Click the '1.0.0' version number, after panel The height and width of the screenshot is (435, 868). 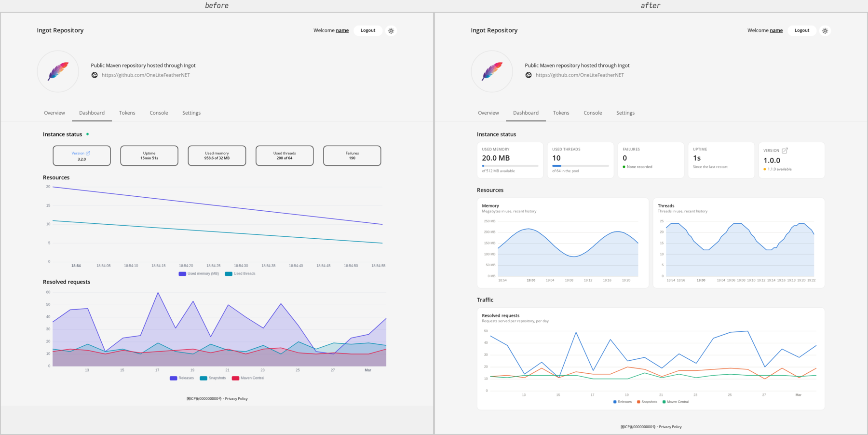click(772, 161)
